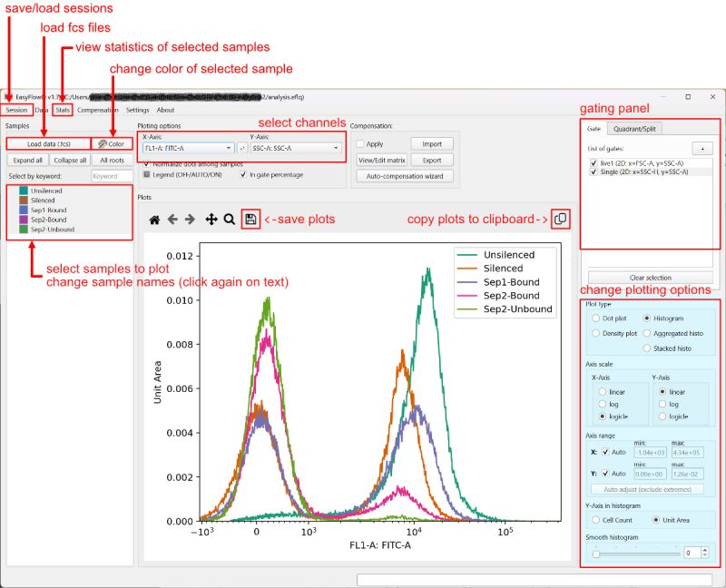Open the Compensation menu
726x588 pixels.
click(98, 110)
